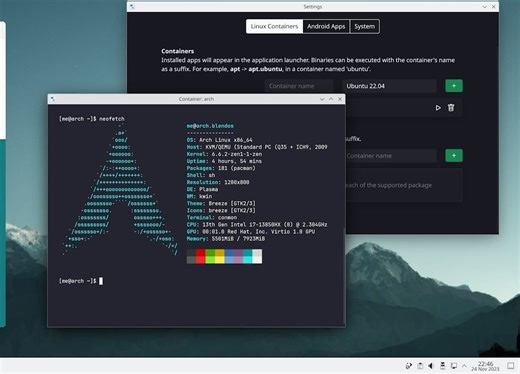Open the clock showing 22:46

[485, 366]
